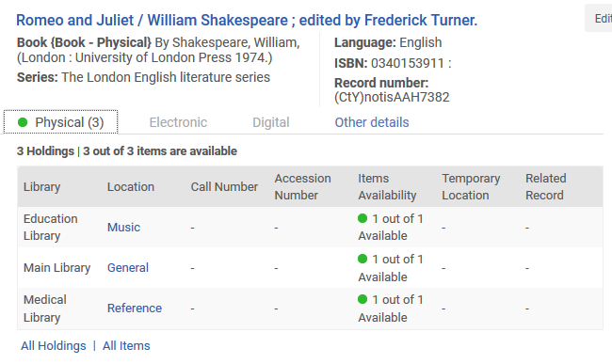The width and height of the screenshot is (612, 364).
Task: Click the Call Number column header
Action: coord(224,186)
